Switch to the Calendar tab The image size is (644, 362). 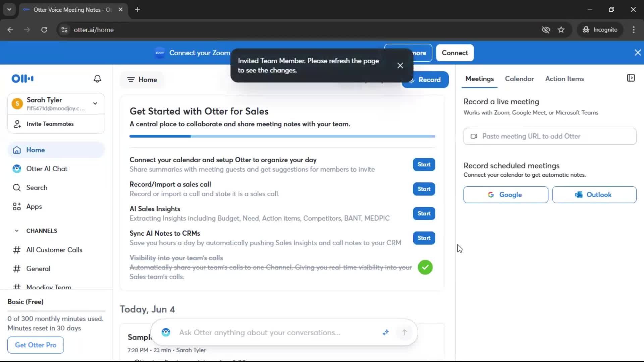click(519, 79)
